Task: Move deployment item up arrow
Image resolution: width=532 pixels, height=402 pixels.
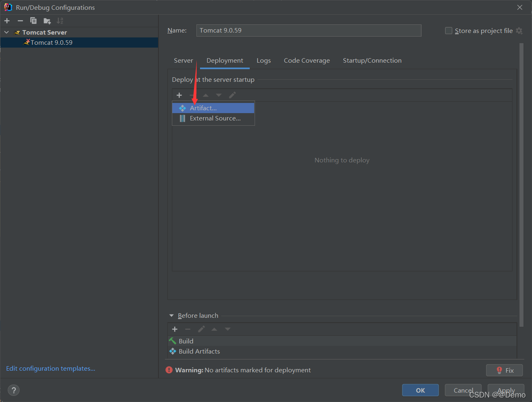Action: click(x=206, y=95)
